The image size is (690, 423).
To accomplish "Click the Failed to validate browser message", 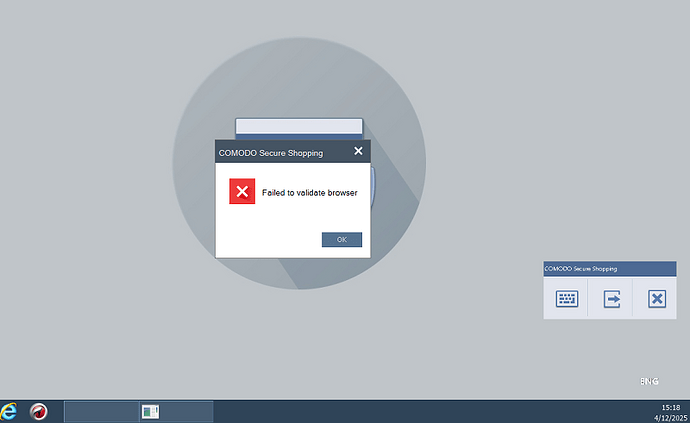I will 309,193.
